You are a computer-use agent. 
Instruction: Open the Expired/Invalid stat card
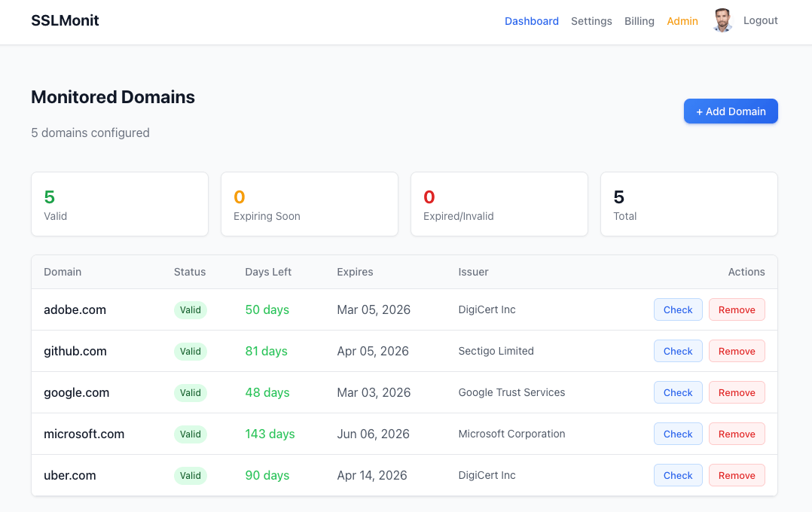click(x=499, y=203)
